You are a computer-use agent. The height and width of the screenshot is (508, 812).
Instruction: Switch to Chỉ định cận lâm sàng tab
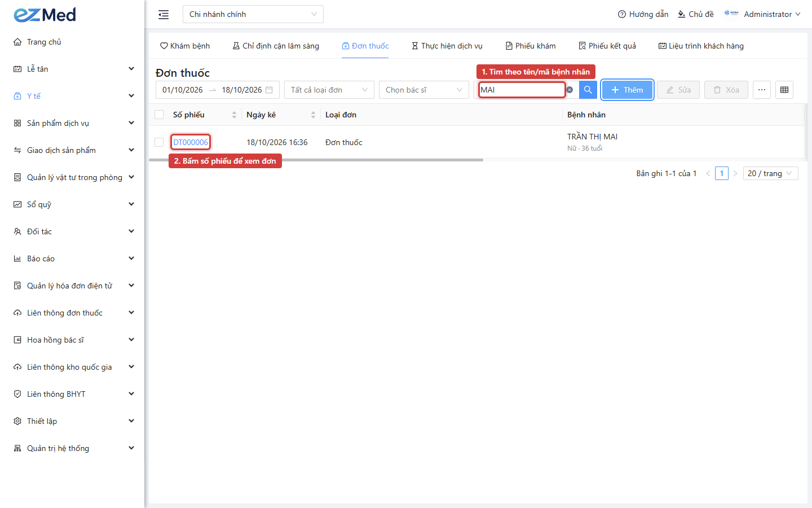click(x=276, y=46)
